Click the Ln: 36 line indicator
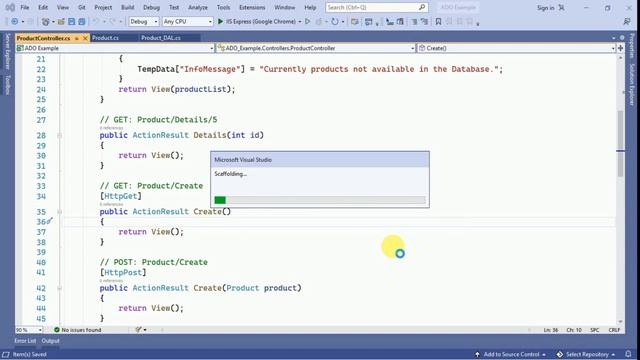The height and width of the screenshot is (360, 640). (x=551, y=330)
